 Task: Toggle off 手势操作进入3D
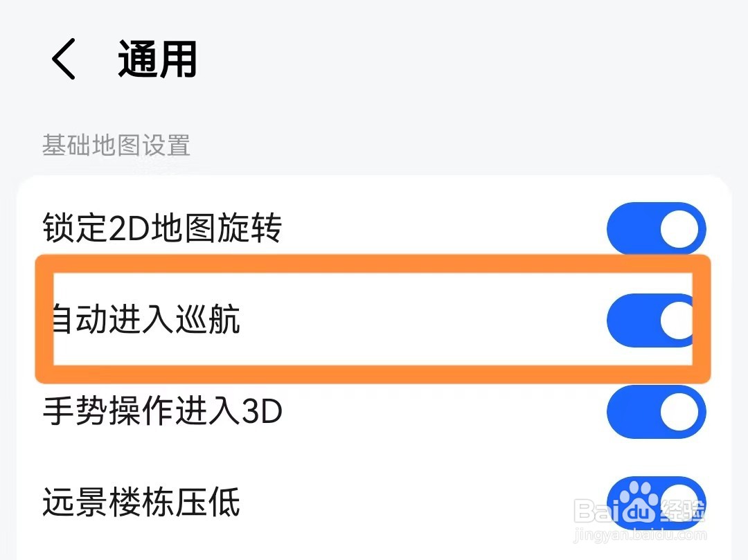tap(655, 412)
